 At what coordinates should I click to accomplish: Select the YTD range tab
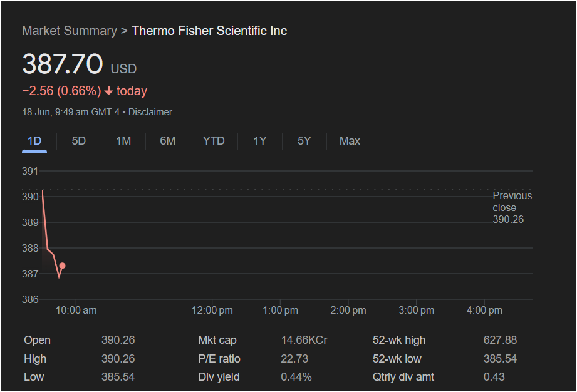pyautogui.click(x=214, y=141)
